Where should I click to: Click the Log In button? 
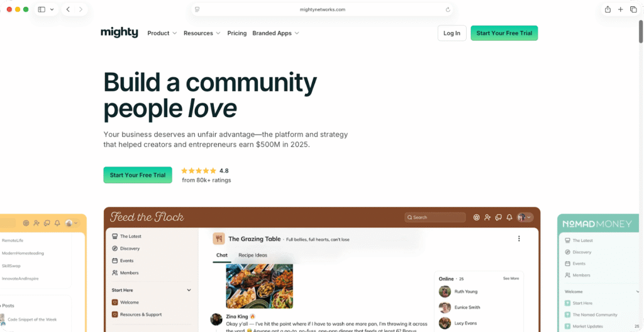(452, 33)
